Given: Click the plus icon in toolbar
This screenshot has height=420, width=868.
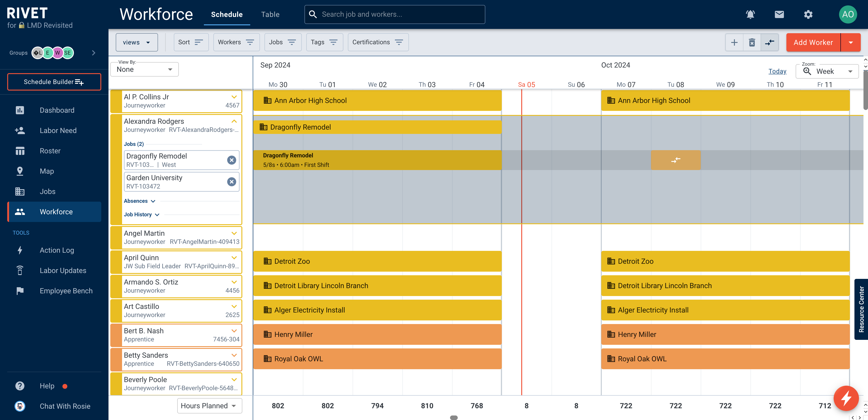Looking at the screenshot, I should click(x=734, y=42).
